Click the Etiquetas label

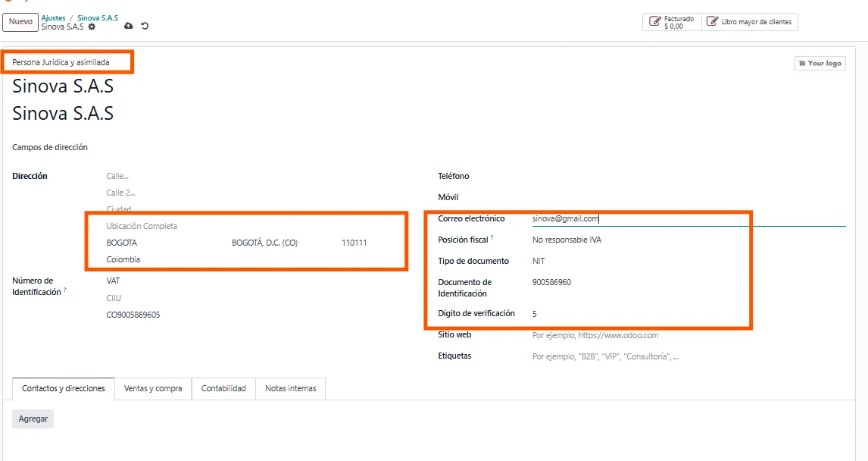[454, 356]
